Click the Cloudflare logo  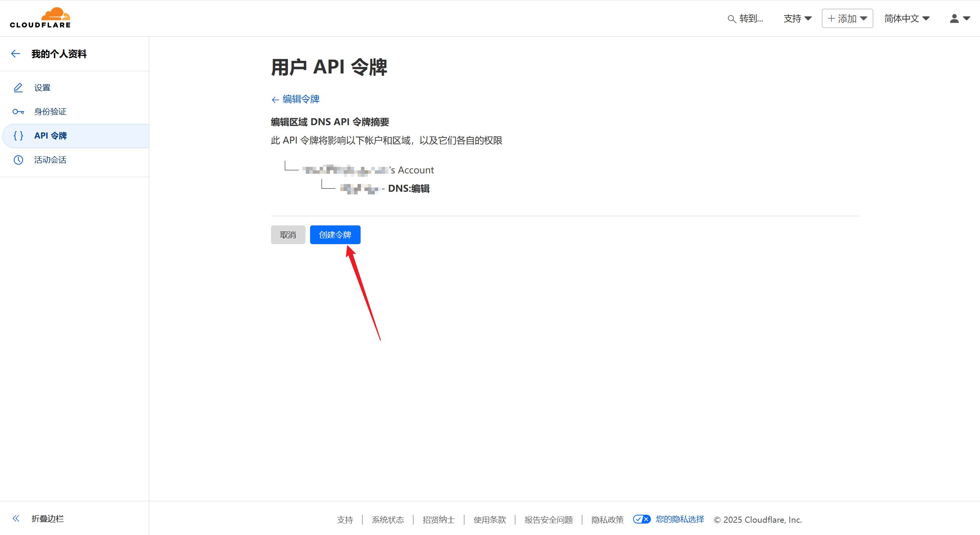click(x=40, y=18)
